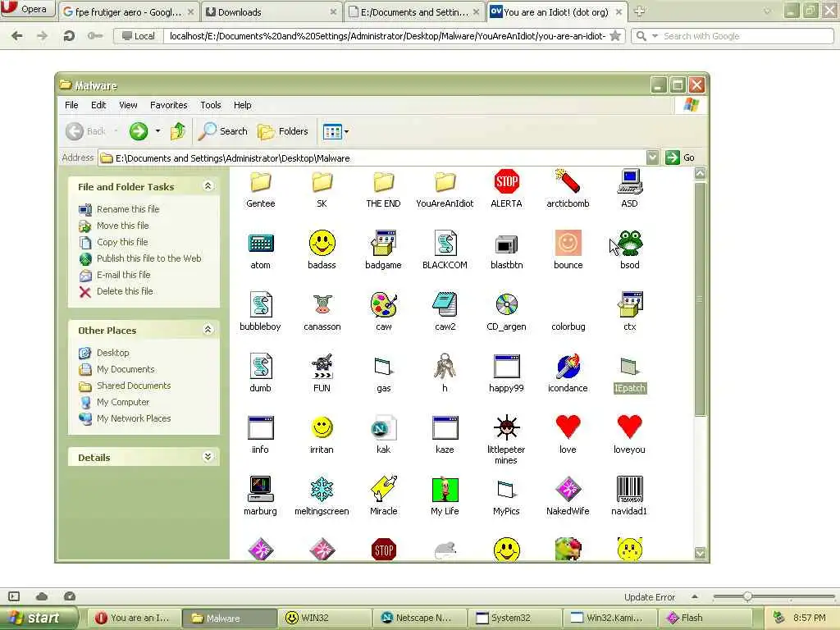Open the Gentee folder
Image resolution: width=840 pixels, height=630 pixels.
[260, 182]
